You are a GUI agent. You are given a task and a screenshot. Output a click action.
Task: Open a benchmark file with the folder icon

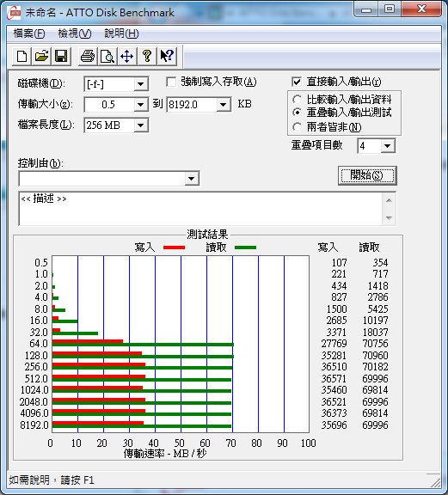click(x=41, y=56)
